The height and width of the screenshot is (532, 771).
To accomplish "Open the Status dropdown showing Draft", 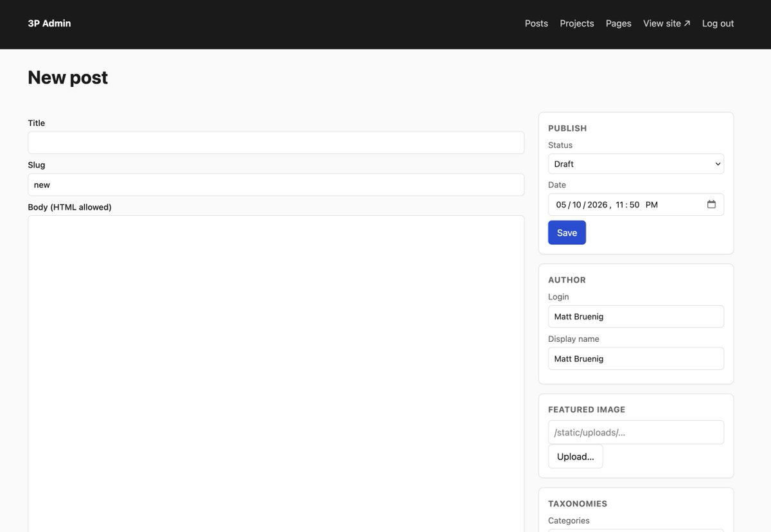I will pyautogui.click(x=636, y=164).
